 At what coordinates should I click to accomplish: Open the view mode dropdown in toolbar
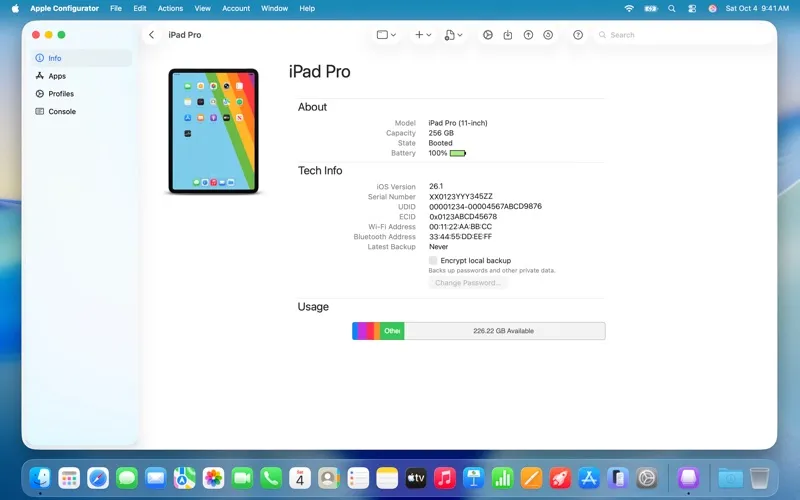386,35
